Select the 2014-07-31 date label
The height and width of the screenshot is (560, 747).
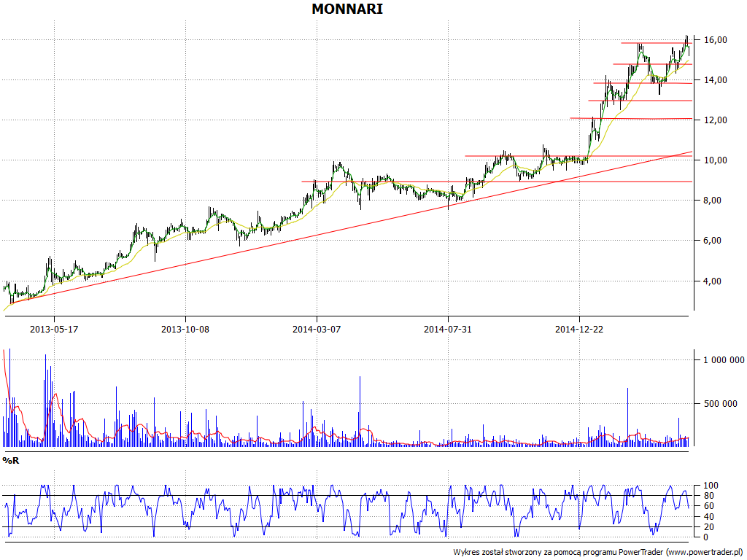[x=448, y=329]
